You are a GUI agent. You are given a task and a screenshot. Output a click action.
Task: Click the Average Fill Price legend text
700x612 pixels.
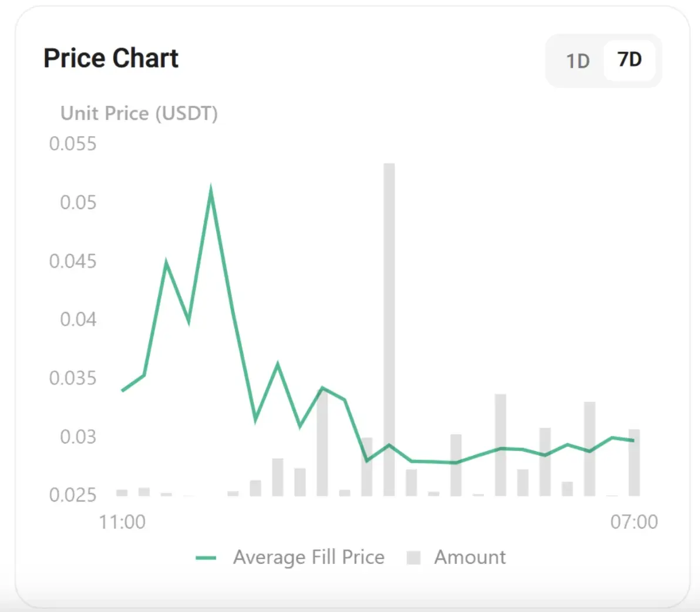point(309,557)
